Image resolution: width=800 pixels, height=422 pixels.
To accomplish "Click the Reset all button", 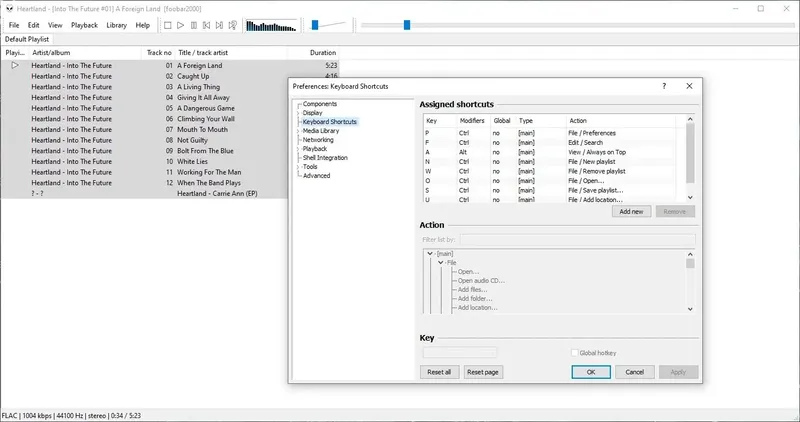I will [439, 372].
